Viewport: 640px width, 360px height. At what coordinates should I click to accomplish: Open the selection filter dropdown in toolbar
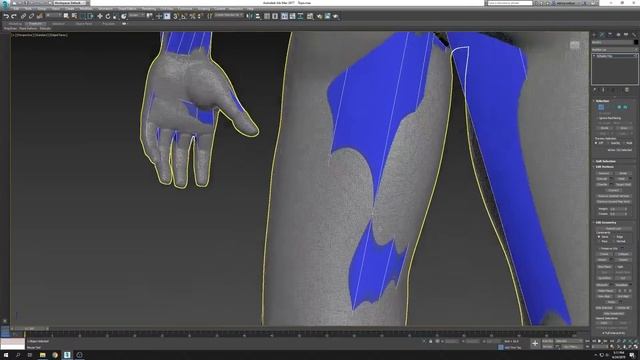click(x=53, y=16)
